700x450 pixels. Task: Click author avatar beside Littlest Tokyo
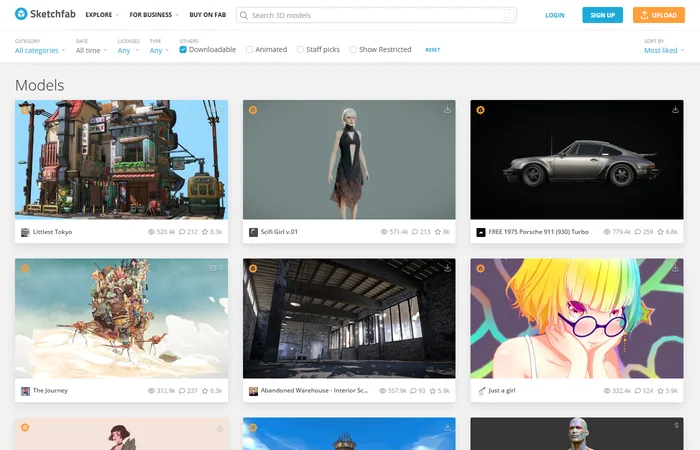pos(25,232)
